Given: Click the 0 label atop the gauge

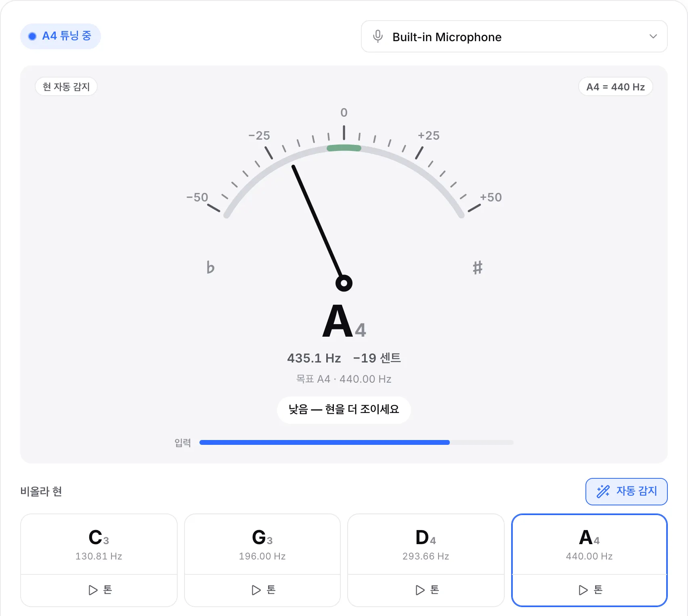Looking at the screenshot, I should click(x=344, y=113).
